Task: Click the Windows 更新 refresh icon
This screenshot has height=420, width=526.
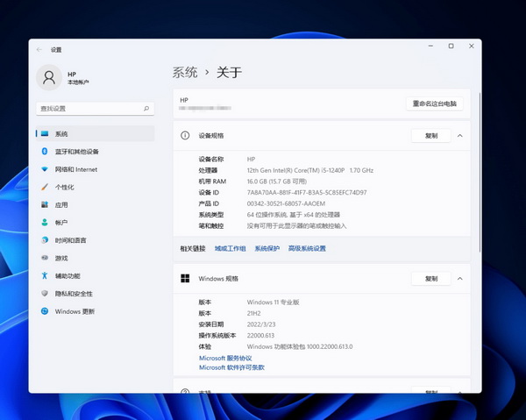Action: tap(45, 311)
